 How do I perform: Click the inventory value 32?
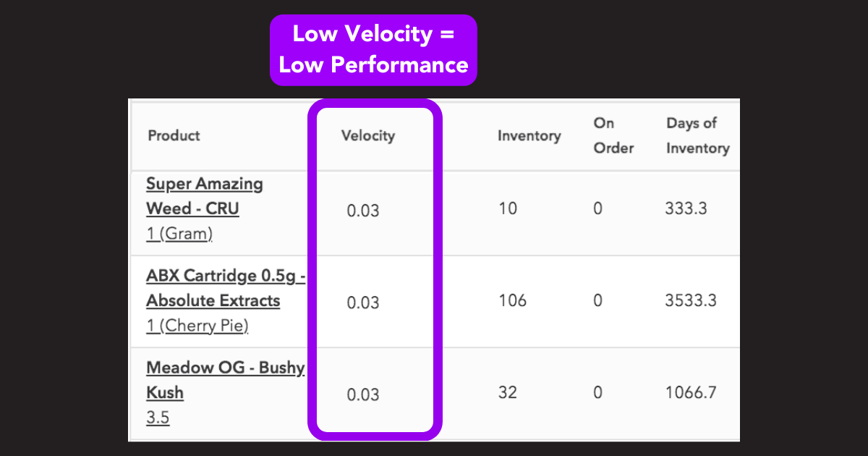click(508, 392)
